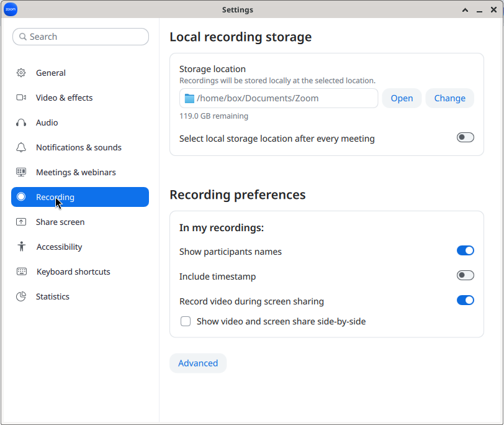The image size is (504, 425).
Task: Click the Recording circle icon
Action: 21,196
